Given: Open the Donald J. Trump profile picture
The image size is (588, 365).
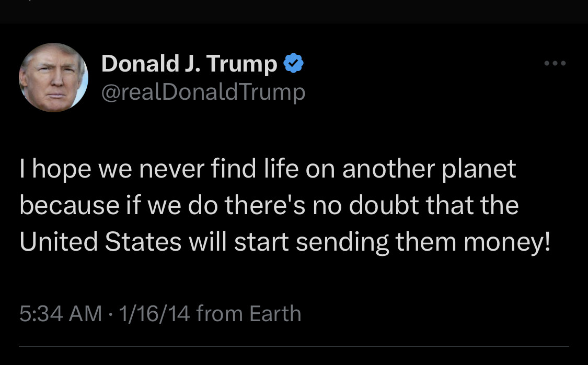Looking at the screenshot, I should (53, 77).
